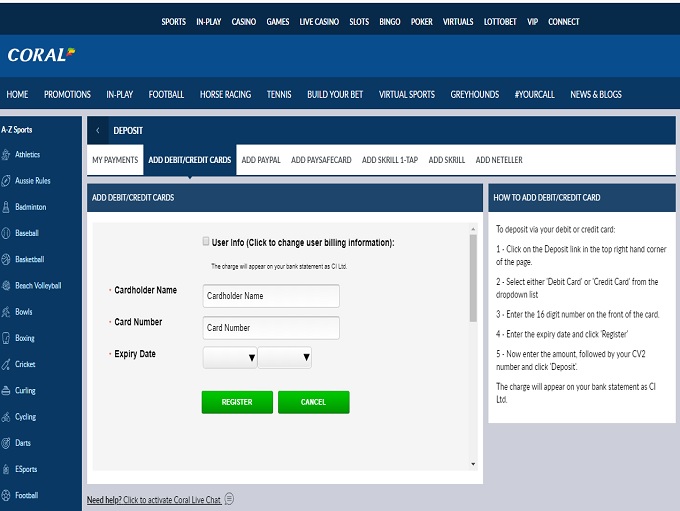Screen dimensions: 680x511
Task: Click the live chat speech bubble icon
Action: (x=229, y=499)
